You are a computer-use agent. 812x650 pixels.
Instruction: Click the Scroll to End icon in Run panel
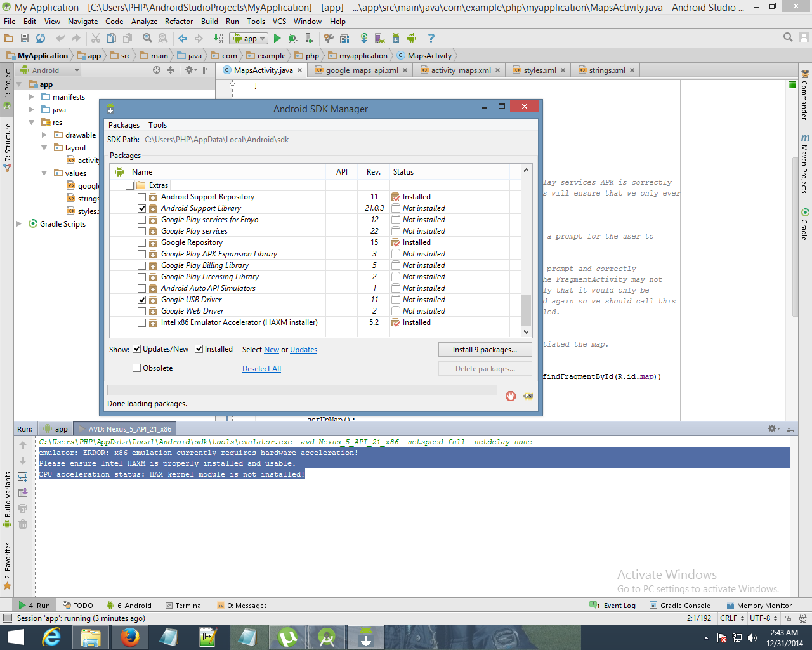[x=23, y=493]
